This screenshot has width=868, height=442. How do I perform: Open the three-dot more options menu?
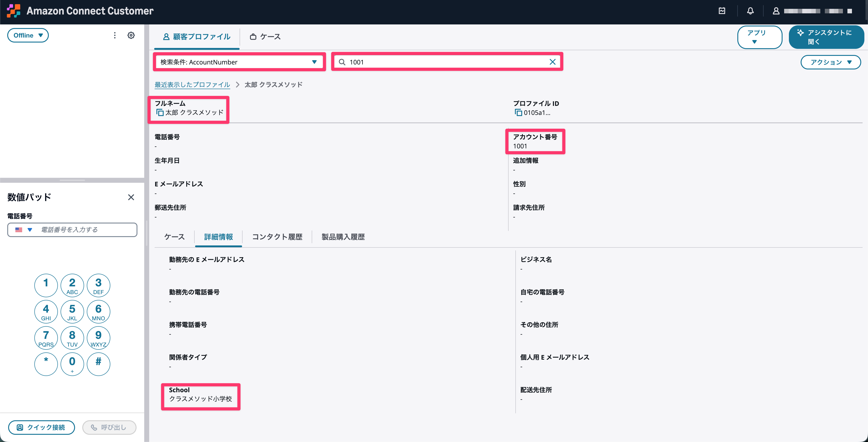(115, 35)
